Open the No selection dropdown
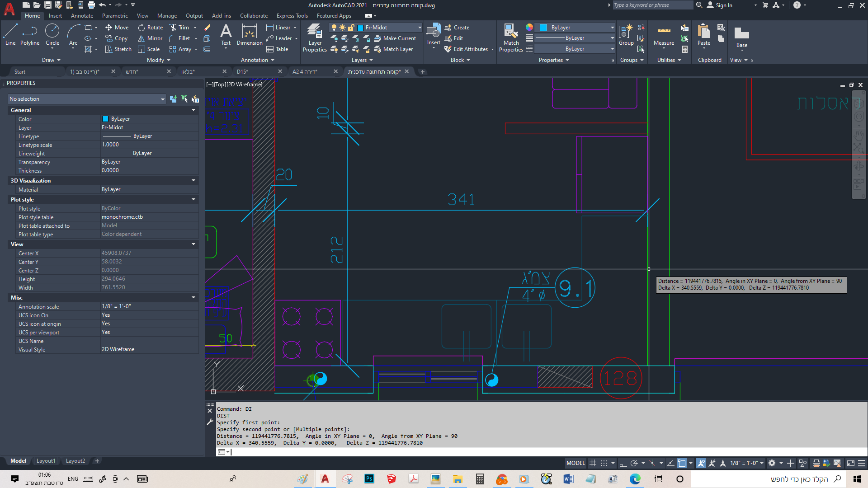 (87, 99)
